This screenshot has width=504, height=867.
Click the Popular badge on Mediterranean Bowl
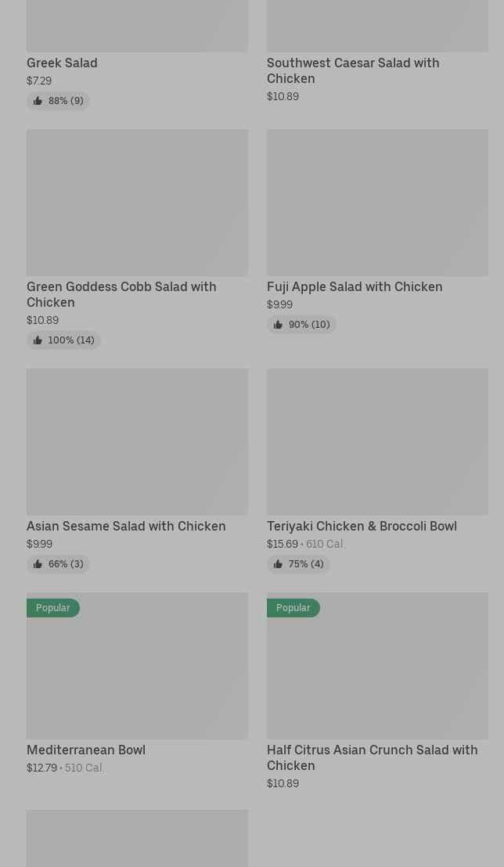(53, 608)
